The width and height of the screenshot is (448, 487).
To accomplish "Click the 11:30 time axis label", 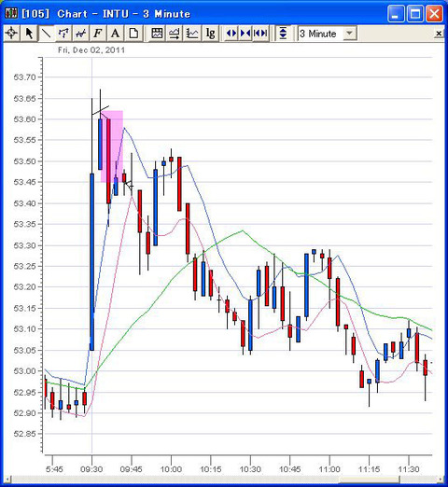I will pyautogui.click(x=409, y=469).
